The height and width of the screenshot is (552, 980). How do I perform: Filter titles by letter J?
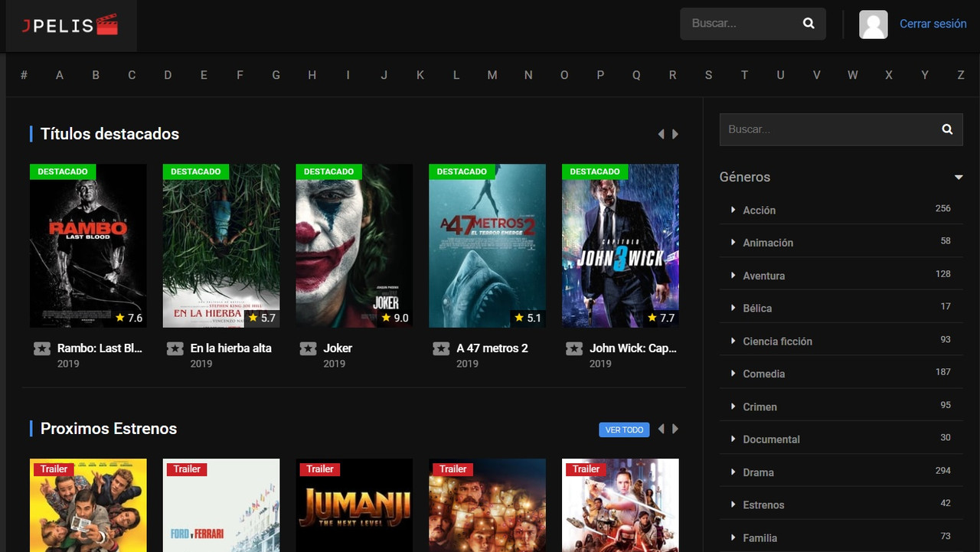(x=384, y=75)
